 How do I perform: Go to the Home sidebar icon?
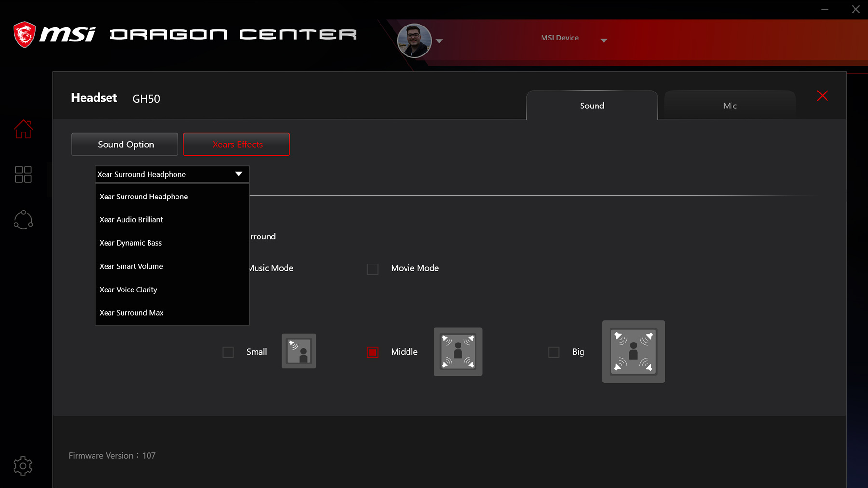point(23,129)
